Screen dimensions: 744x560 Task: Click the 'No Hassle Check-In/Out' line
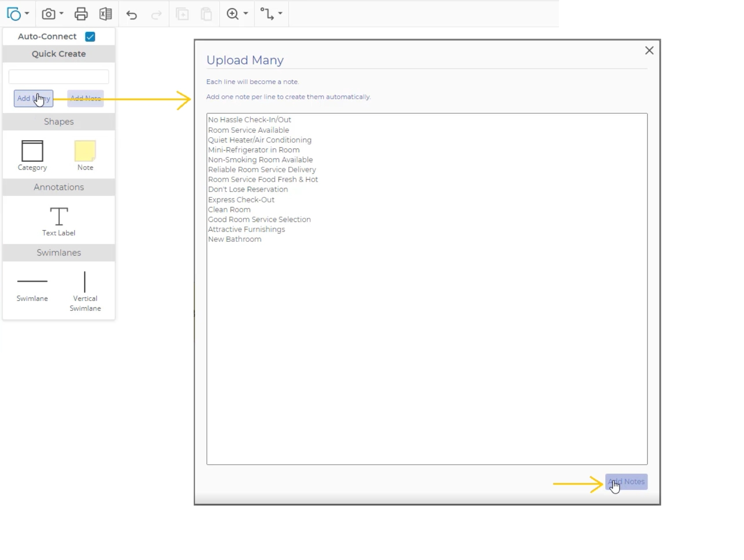(x=250, y=119)
